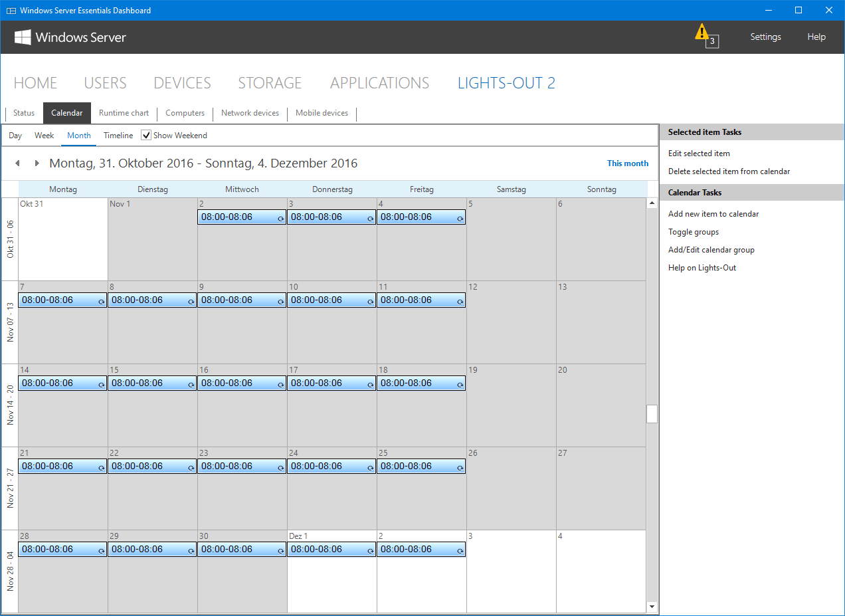Click the Nov 07 - 13 week header

(10, 322)
